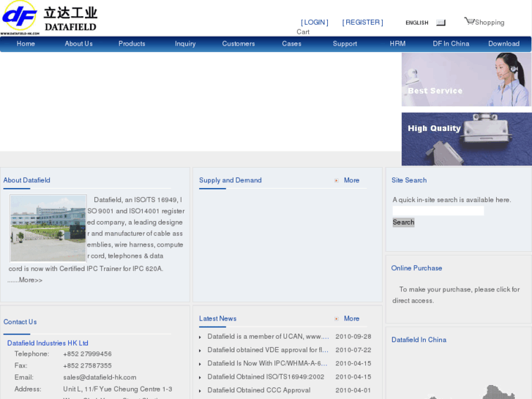Click the Latest News heading
The width and height of the screenshot is (532, 399).
coord(218,318)
